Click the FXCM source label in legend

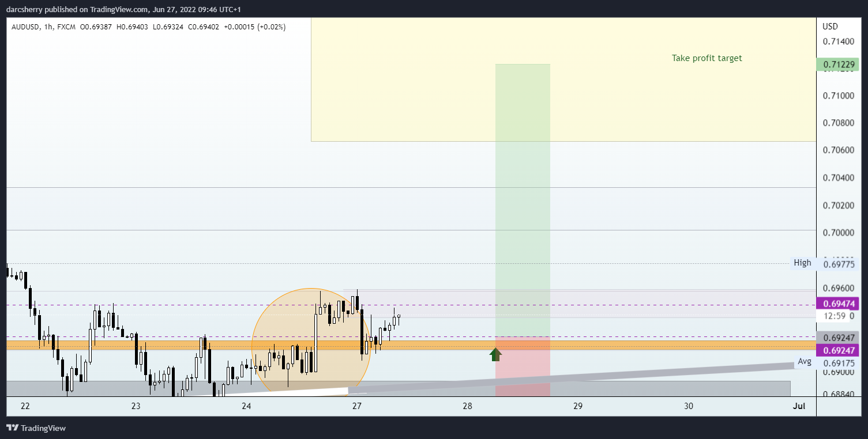tap(66, 27)
